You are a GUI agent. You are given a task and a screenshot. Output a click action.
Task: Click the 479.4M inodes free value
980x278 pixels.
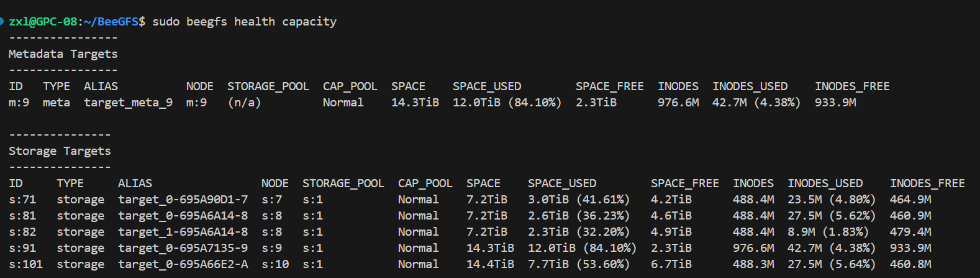[x=910, y=232]
